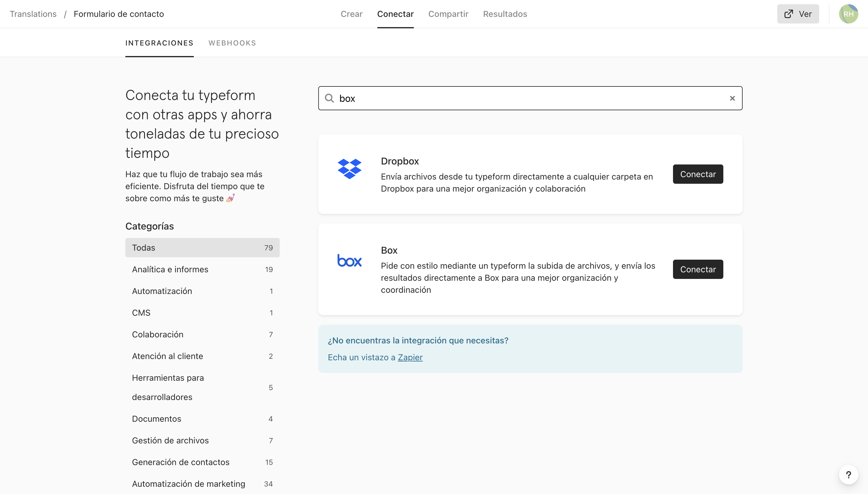The image size is (868, 494).
Task: Filter by Analítica e informes category
Action: coord(202,269)
